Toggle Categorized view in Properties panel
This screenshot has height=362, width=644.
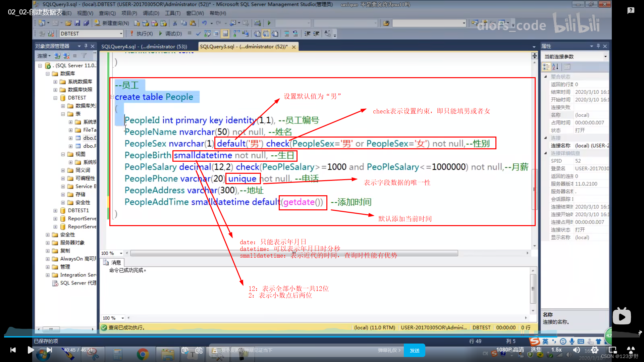546,67
